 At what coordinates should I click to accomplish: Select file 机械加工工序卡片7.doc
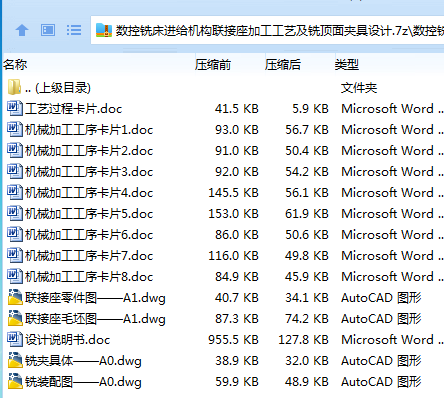[x=89, y=256]
